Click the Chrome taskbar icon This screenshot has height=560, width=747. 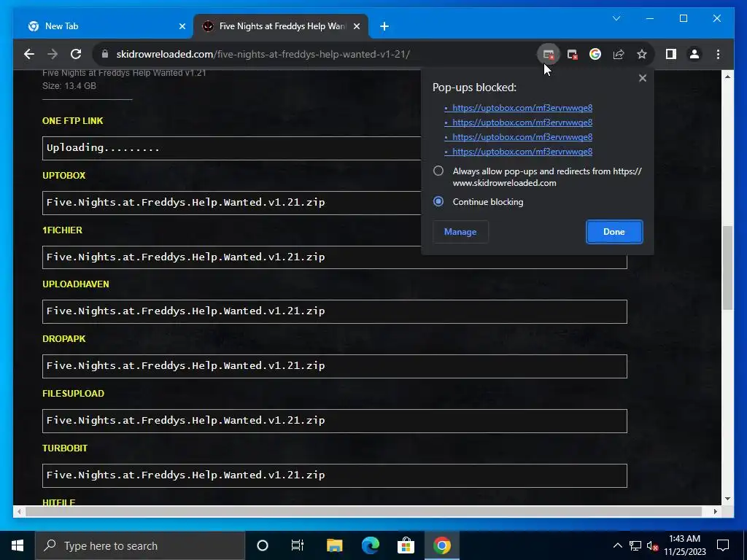point(441,545)
